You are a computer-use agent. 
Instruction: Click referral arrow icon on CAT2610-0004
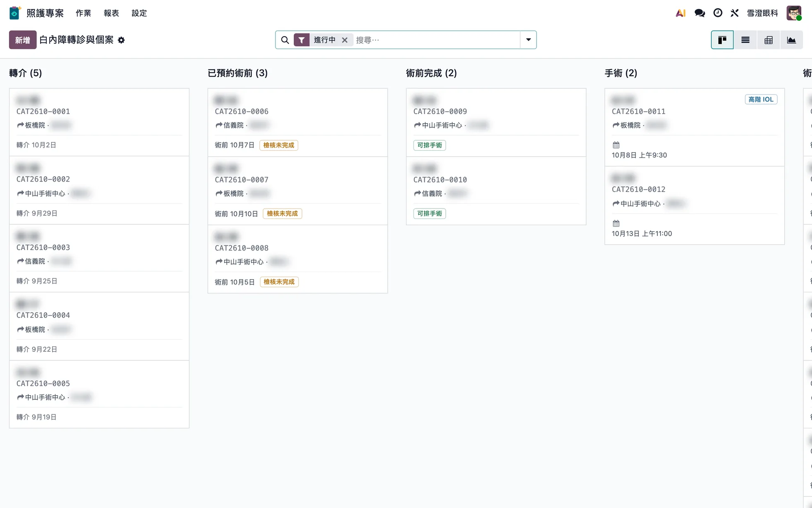click(20, 329)
